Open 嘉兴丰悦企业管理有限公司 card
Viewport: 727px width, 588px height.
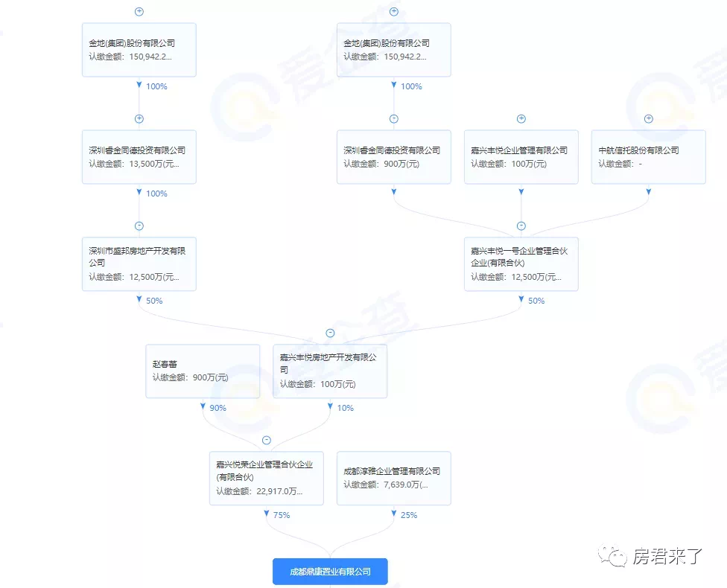point(521,156)
